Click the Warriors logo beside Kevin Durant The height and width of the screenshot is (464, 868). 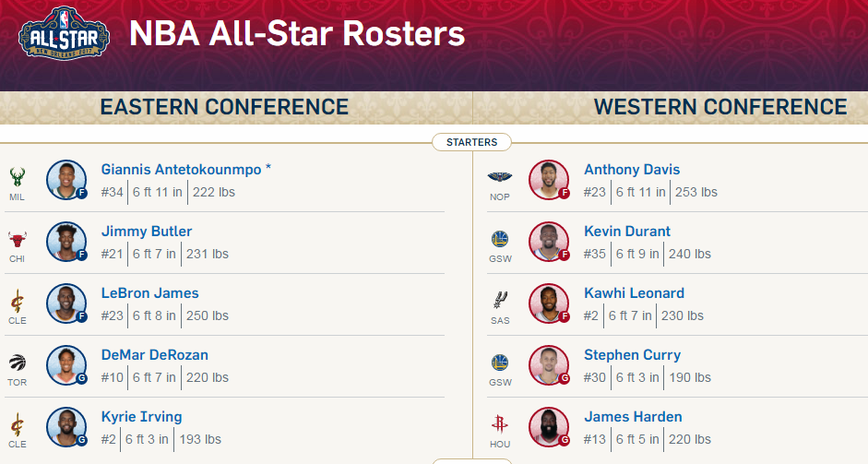500,239
